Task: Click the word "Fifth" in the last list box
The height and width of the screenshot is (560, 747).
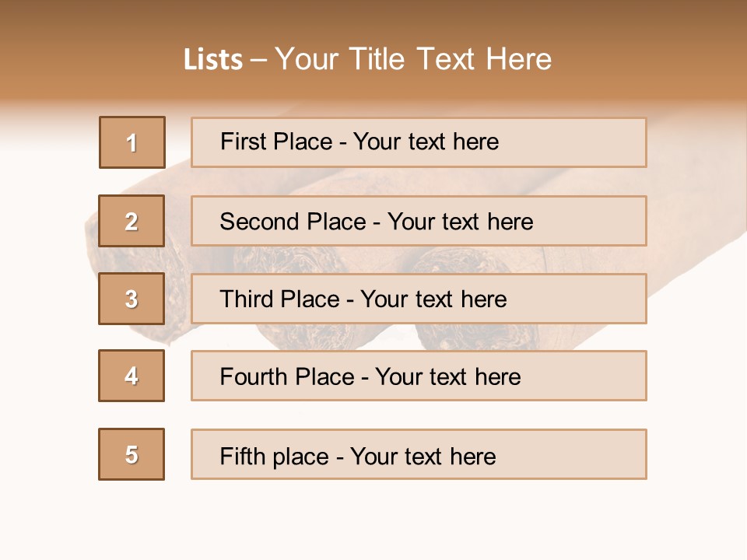Action: (x=244, y=456)
